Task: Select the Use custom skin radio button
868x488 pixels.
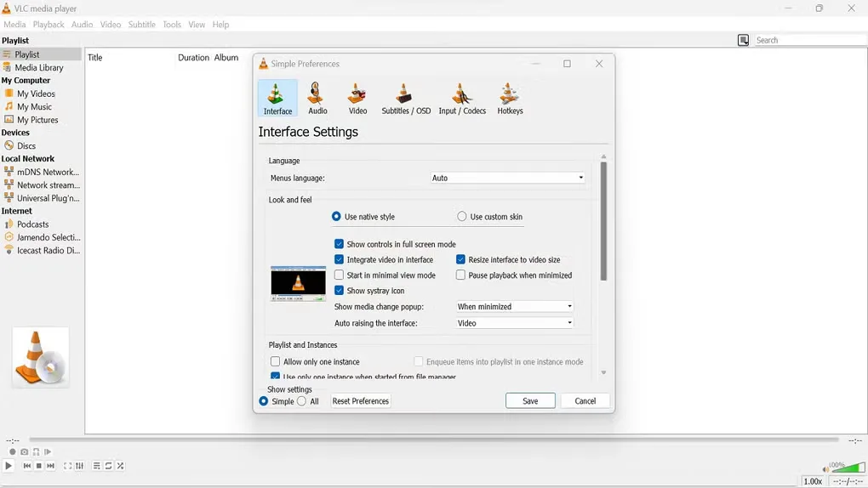Action: (462, 216)
